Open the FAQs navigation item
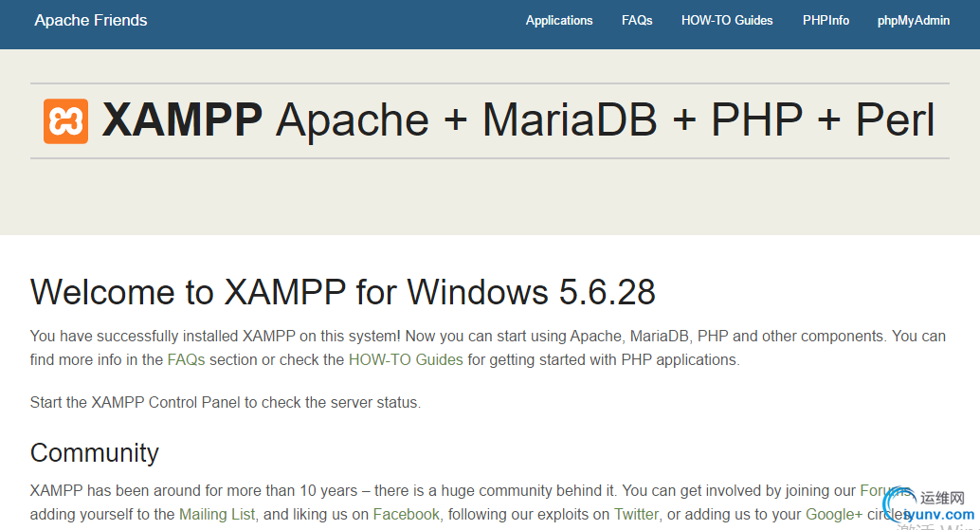This screenshot has height=530, width=980. 637,21
